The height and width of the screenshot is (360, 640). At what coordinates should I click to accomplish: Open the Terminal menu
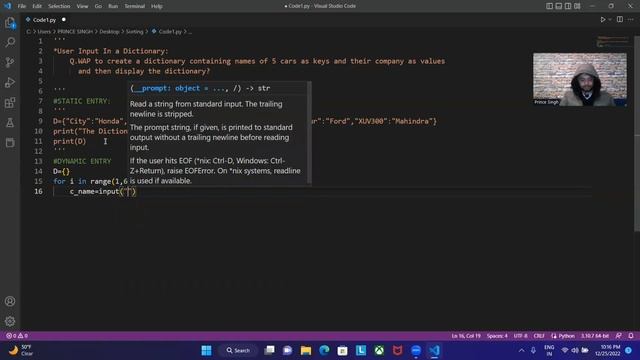tap(134, 6)
